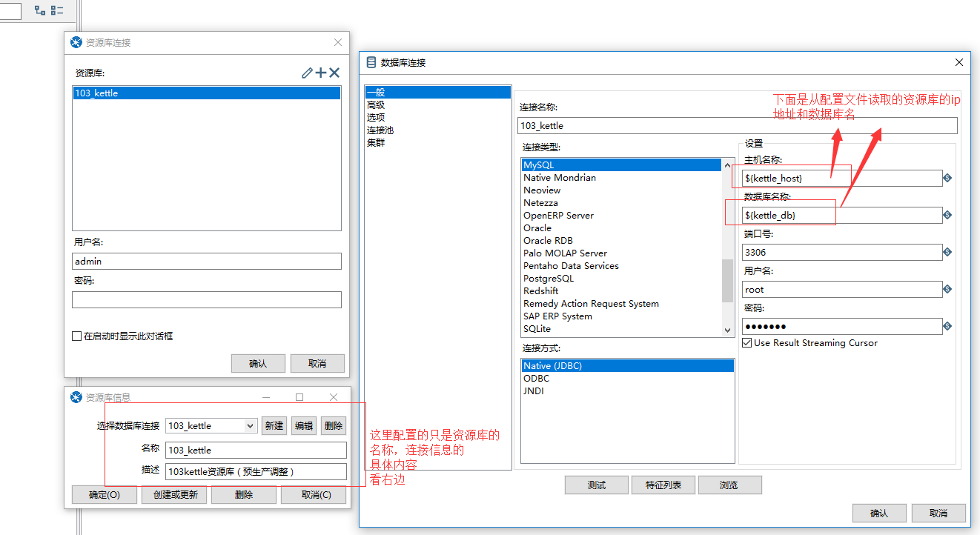The height and width of the screenshot is (535, 980).
Task: Click the repository password field
Action: [x=207, y=299]
